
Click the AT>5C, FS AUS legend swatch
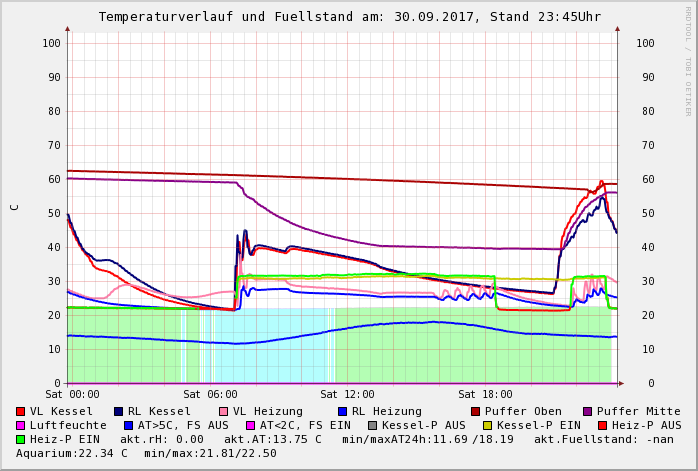(128, 425)
